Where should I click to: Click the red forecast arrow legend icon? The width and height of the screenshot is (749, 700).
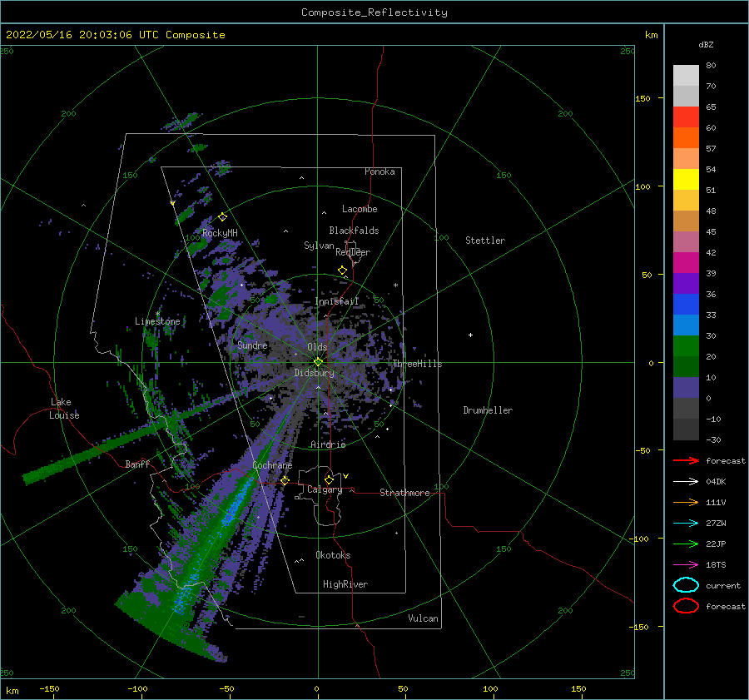[x=686, y=460]
